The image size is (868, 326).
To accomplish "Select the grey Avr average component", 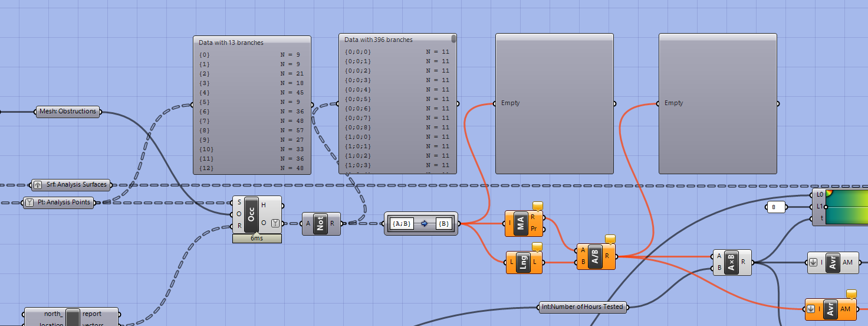I will (x=833, y=262).
